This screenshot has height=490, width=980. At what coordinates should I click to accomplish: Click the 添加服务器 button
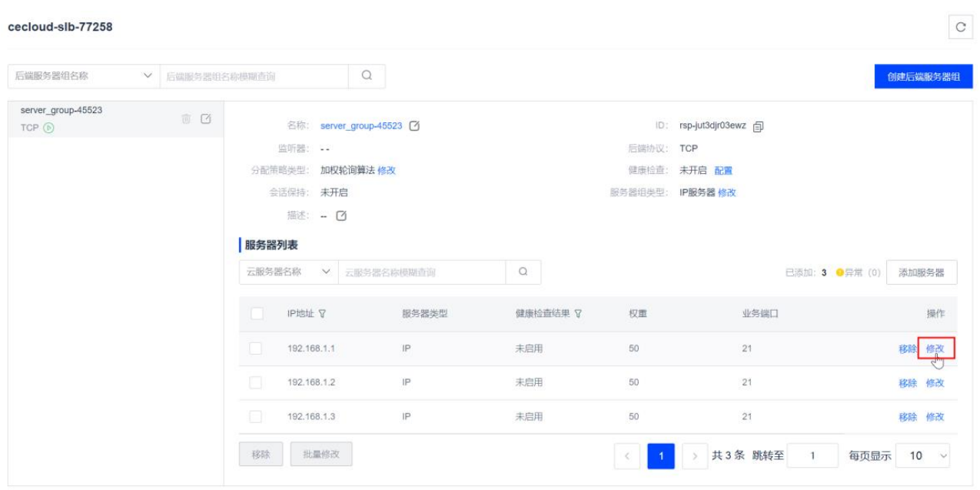922,272
